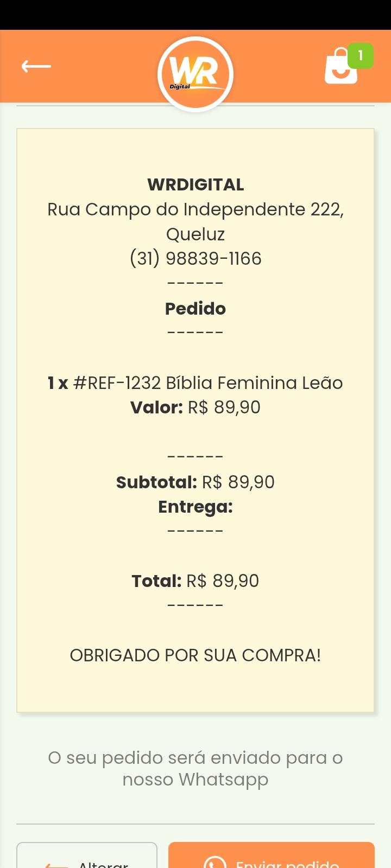The width and height of the screenshot is (391, 868).
Task: Tap the Subtotal amount line
Action: [195, 482]
